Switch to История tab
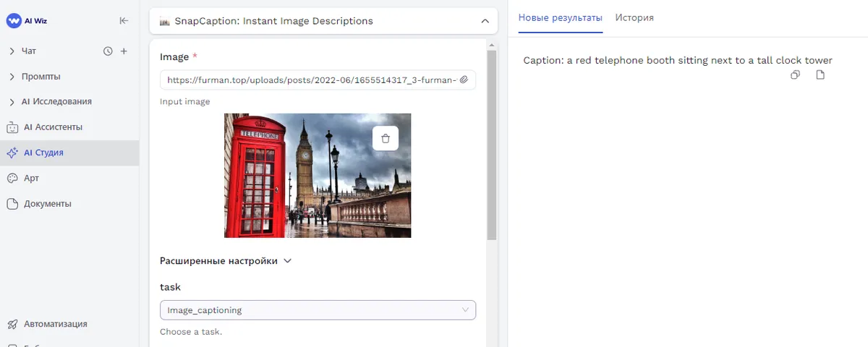The height and width of the screenshot is (347, 868). click(634, 17)
